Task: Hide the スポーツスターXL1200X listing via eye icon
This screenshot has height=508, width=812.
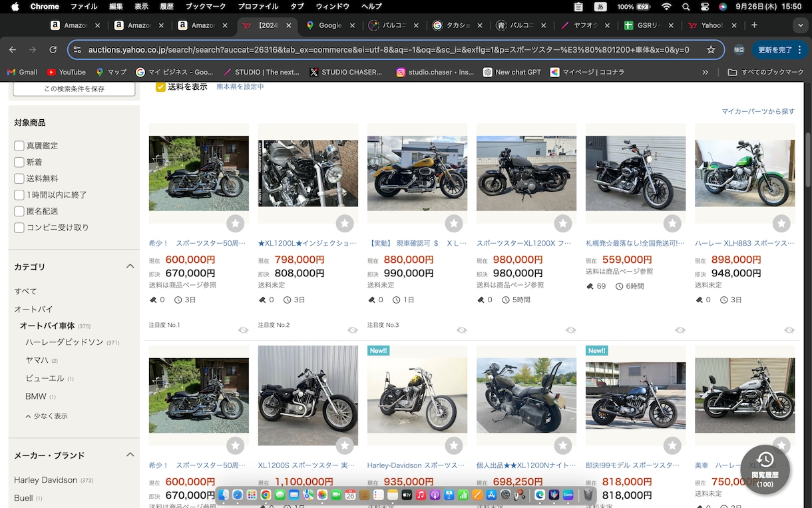Action: pyautogui.click(x=570, y=330)
